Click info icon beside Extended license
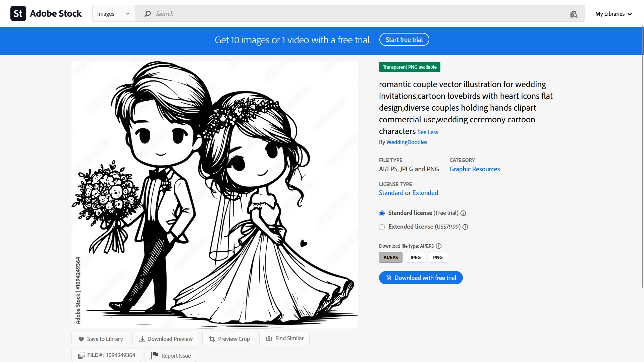The height and width of the screenshot is (362, 644). 465,227
